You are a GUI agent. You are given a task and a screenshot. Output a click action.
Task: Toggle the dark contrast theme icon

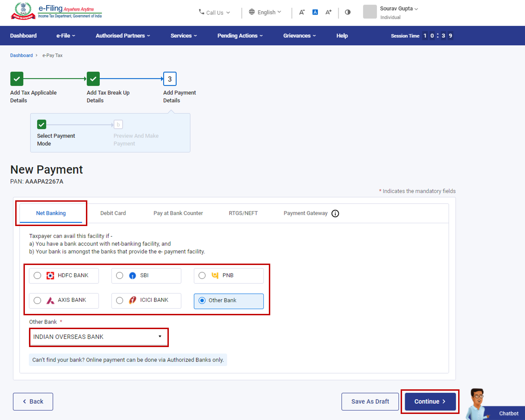(347, 12)
